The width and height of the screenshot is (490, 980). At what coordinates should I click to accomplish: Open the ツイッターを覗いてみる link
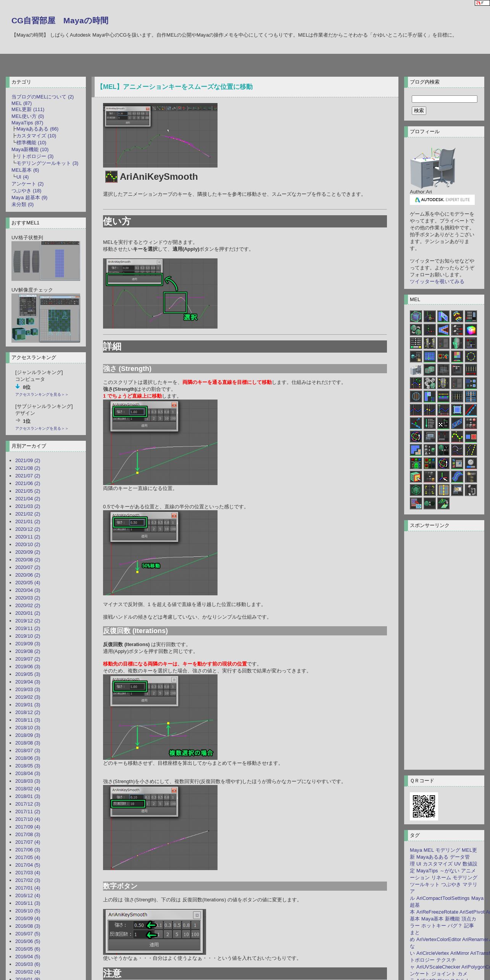[437, 282]
